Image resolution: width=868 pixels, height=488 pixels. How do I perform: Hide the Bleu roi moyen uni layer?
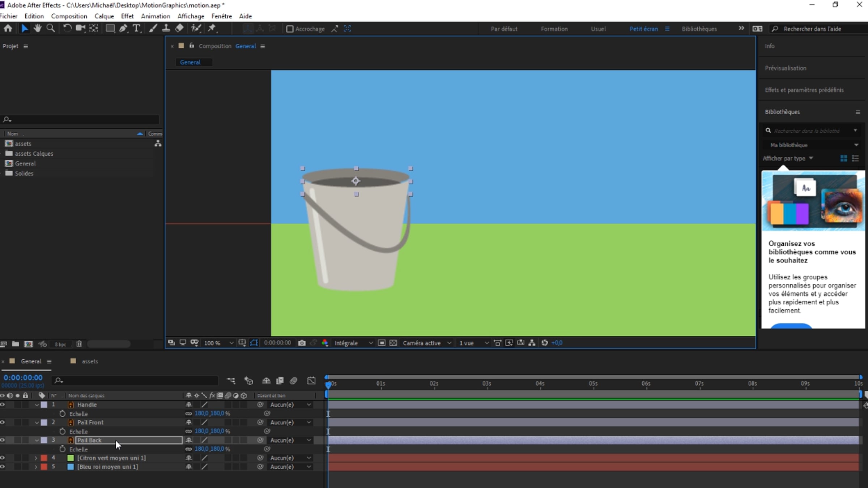point(3,467)
